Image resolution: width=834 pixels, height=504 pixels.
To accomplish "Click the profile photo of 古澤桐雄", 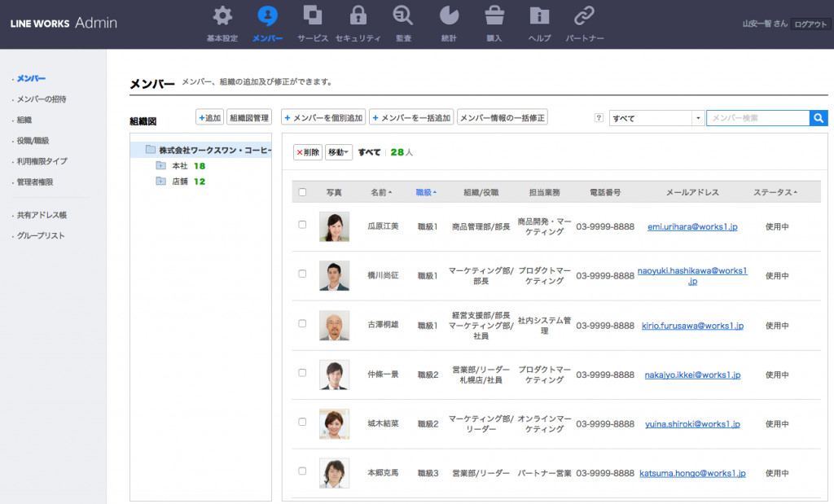I will tap(334, 325).
